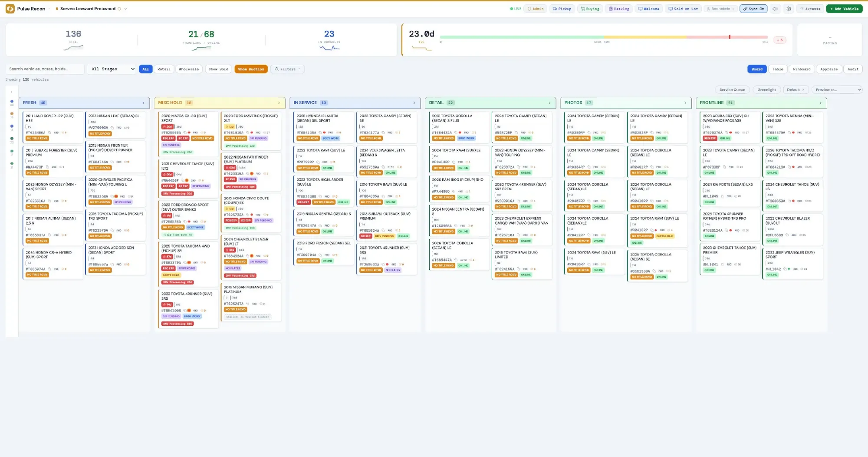This screenshot has width=868, height=457.
Task: Open the Admin page from top bar
Action: (x=536, y=9)
